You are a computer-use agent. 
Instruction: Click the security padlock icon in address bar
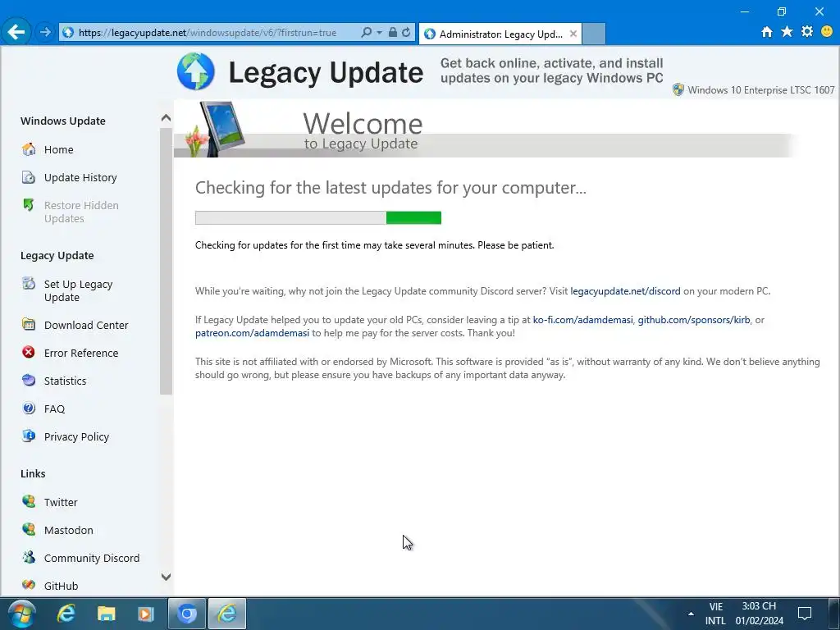click(393, 33)
